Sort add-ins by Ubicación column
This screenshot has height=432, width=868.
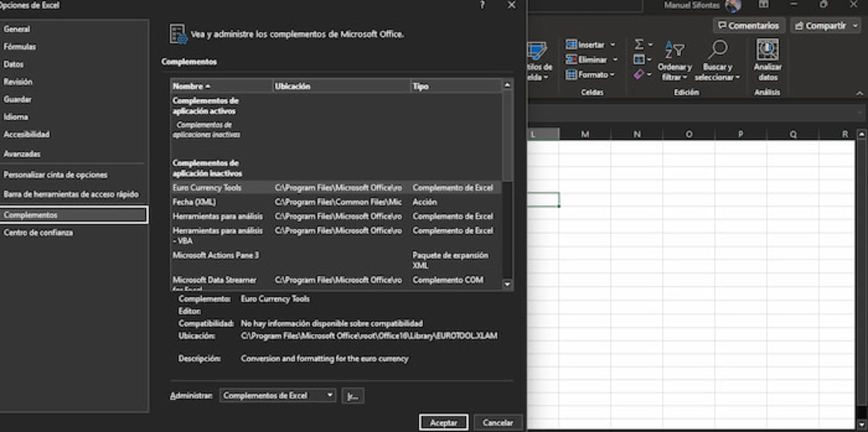point(341,86)
